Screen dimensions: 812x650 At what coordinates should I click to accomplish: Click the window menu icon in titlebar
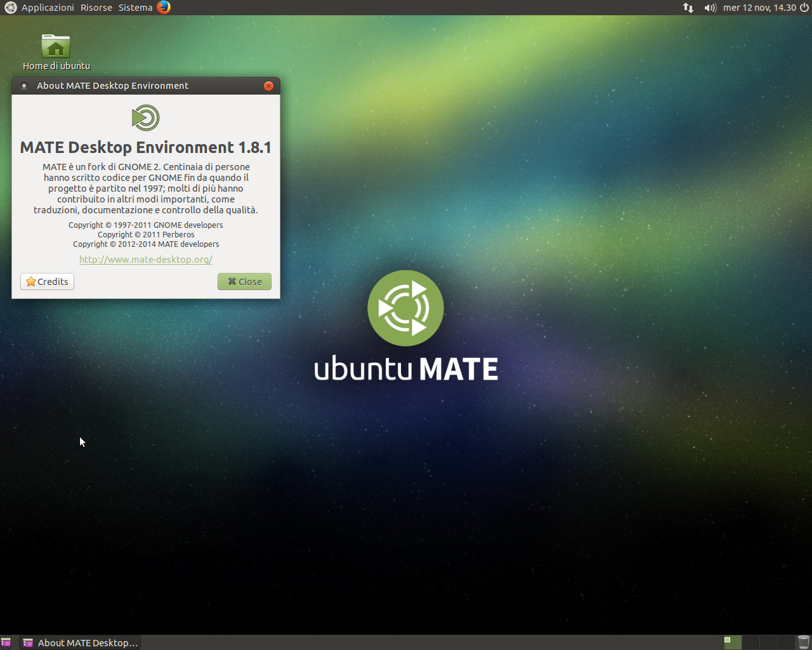pos(23,86)
